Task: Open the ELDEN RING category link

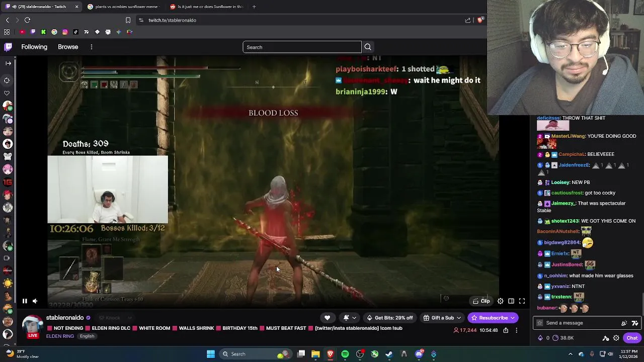Action: (60, 336)
